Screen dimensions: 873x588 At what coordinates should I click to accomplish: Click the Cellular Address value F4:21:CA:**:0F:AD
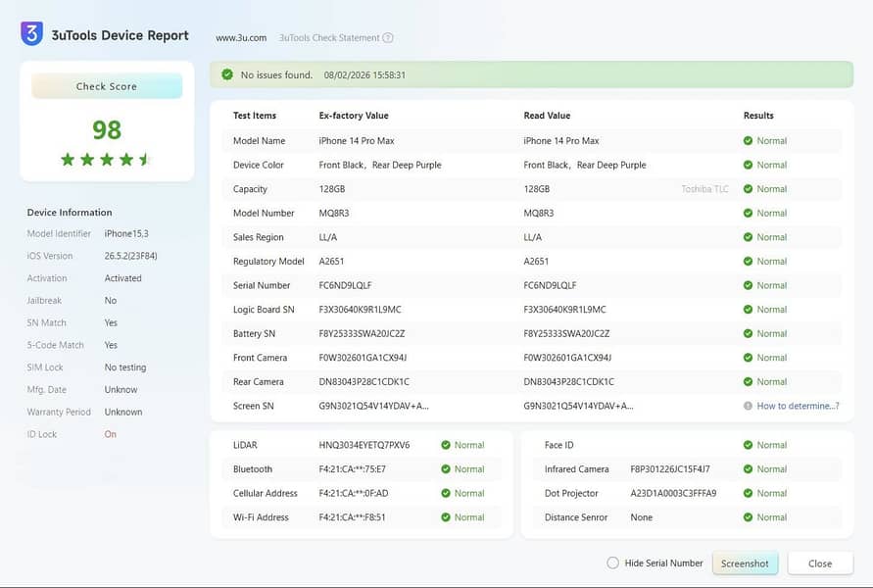tap(354, 493)
